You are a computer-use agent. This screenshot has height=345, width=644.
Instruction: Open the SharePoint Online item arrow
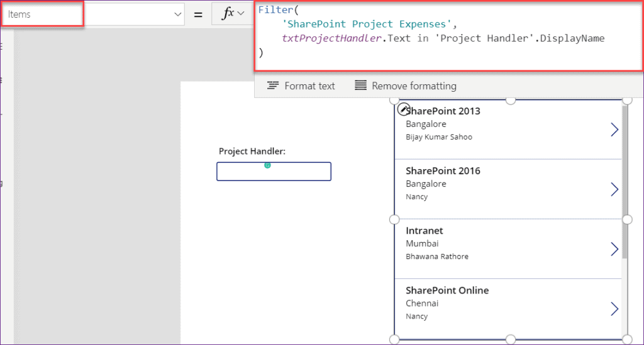(614, 309)
